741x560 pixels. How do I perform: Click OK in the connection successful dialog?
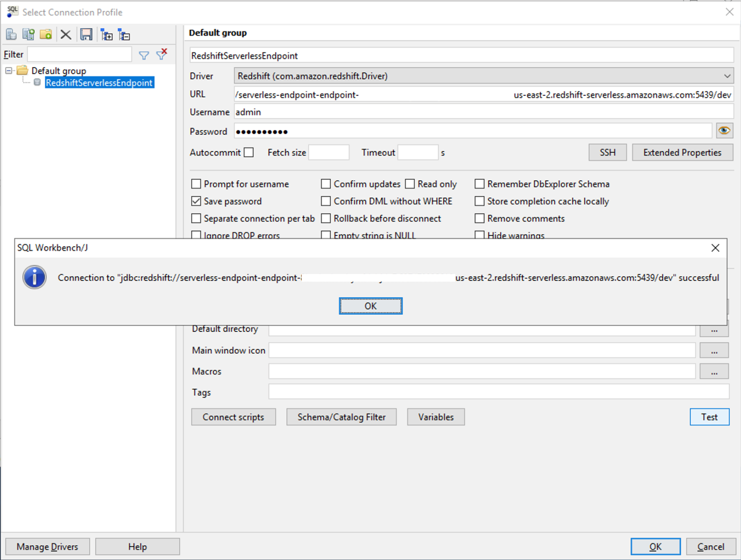[370, 306]
